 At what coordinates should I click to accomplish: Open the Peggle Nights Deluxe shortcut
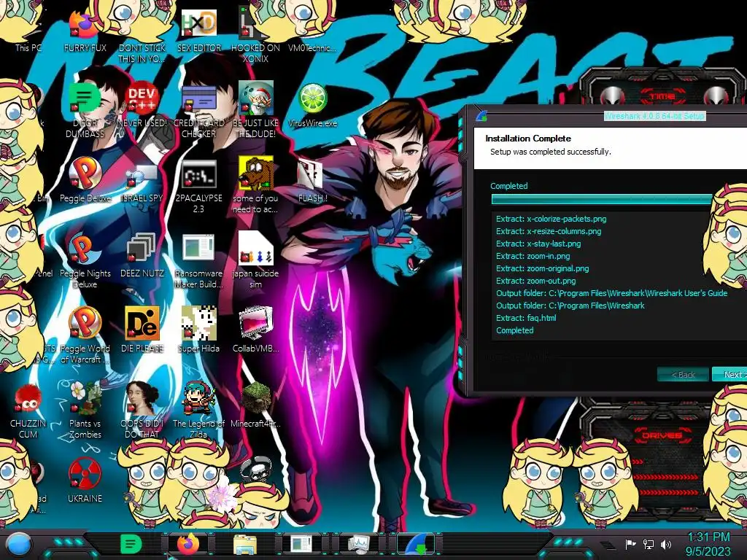pos(85,261)
